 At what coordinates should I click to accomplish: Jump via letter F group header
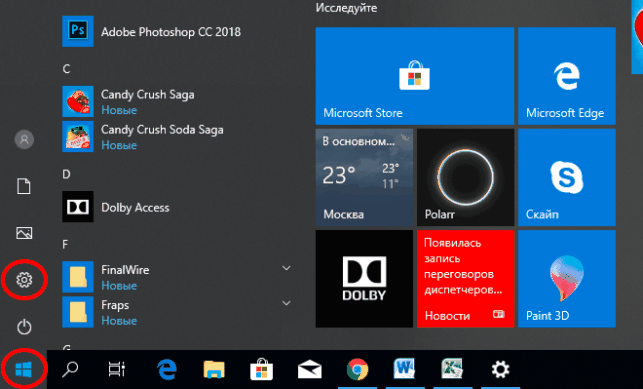click(x=65, y=244)
